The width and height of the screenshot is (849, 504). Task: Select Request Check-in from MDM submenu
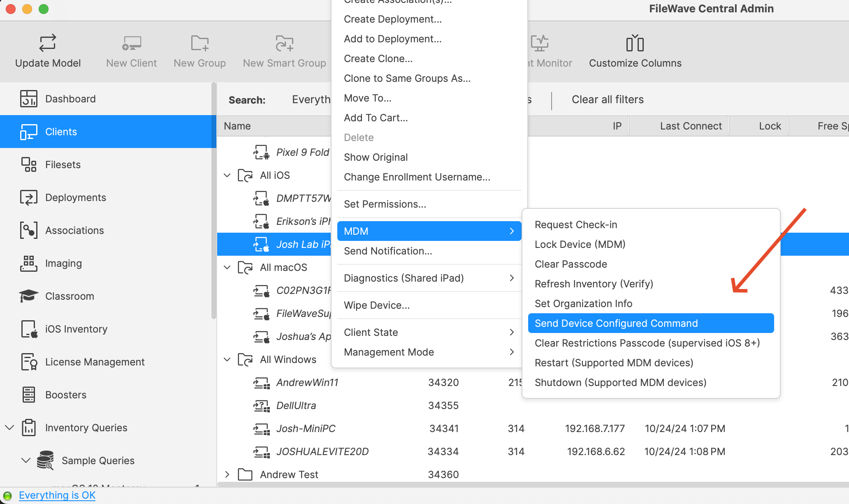[x=651, y=225]
